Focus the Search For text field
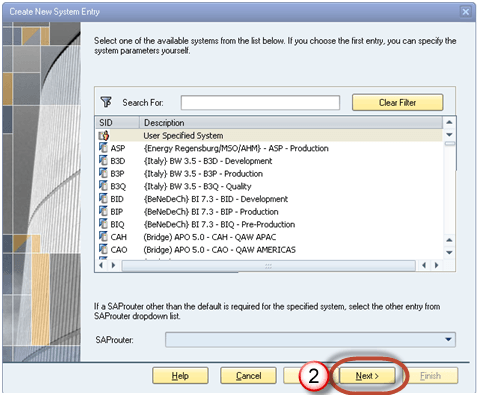Image resolution: width=479 pixels, height=395 pixels. [260, 102]
